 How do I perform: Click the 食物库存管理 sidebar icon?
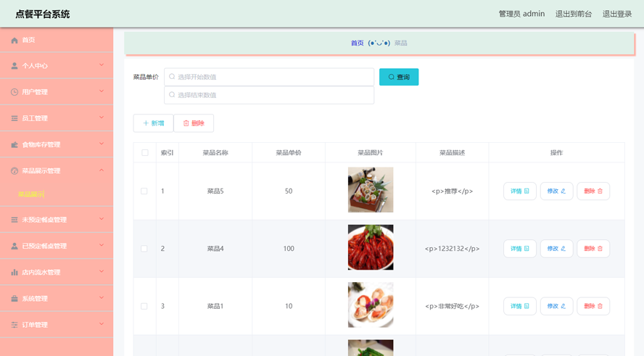15,144
